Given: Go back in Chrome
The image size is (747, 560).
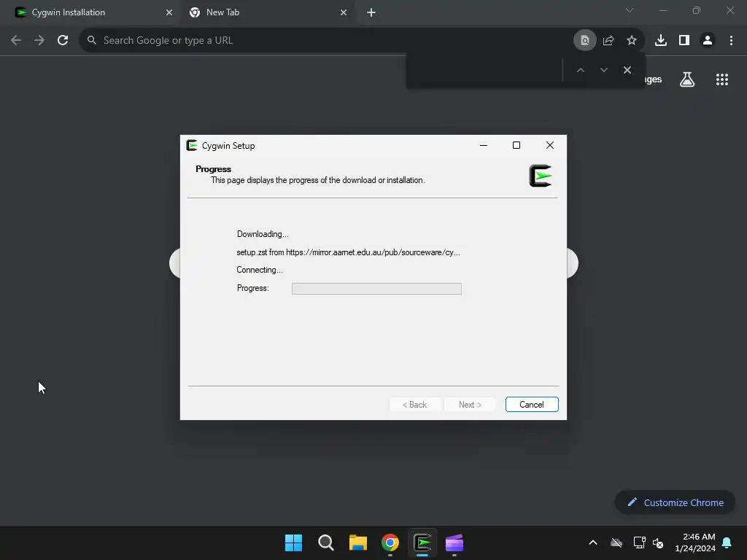Looking at the screenshot, I should (x=16, y=41).
